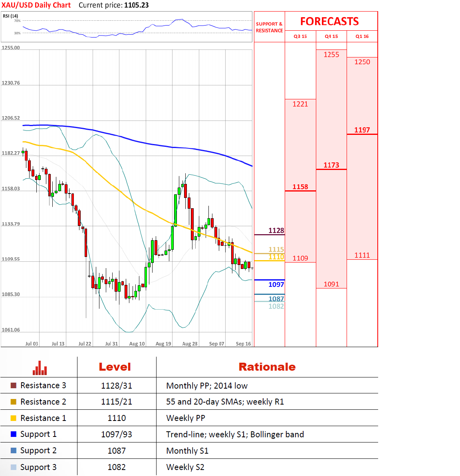Viewport: 460px width, 476px height.
Task: Click the level cell '1128/31'
Action: point(117,386)
